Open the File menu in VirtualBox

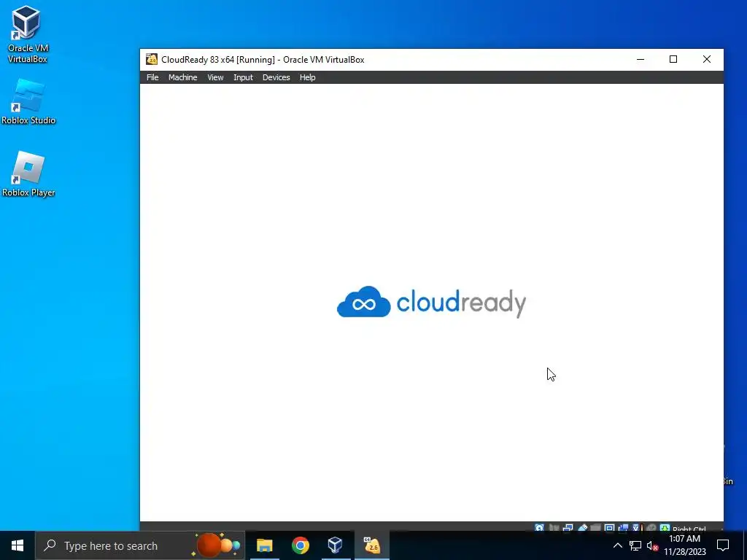click(x=152, y=77)
